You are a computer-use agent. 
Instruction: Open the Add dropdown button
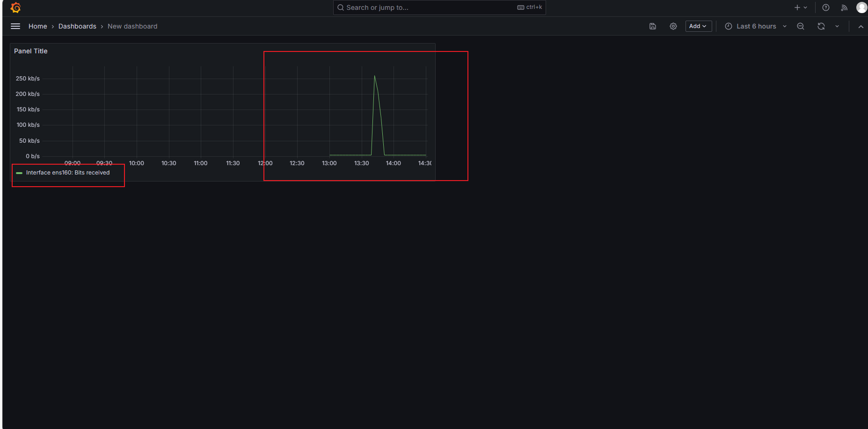pyautogui.click(x=699, y=26)
